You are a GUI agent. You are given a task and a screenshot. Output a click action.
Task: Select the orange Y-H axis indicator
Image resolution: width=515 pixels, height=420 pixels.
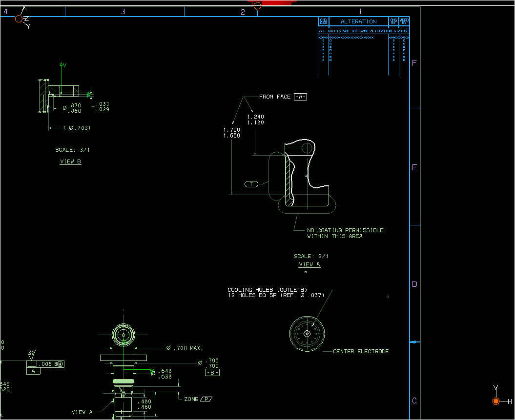[497, 401]
